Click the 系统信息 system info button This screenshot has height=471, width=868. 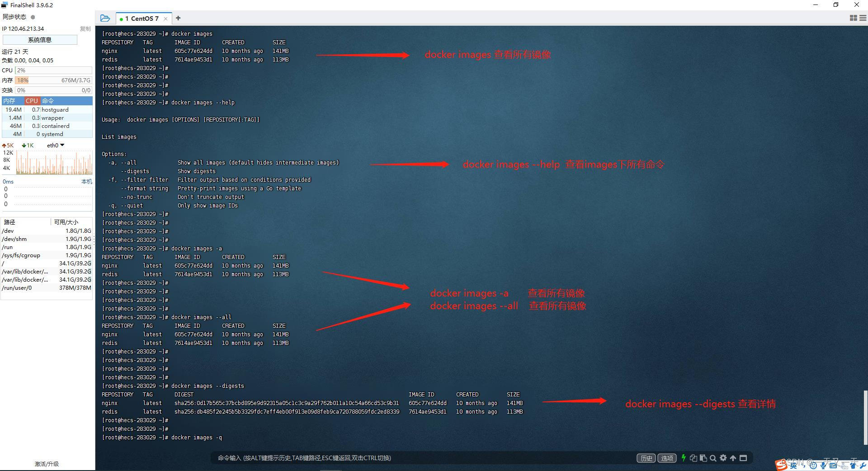coord(39,39)
